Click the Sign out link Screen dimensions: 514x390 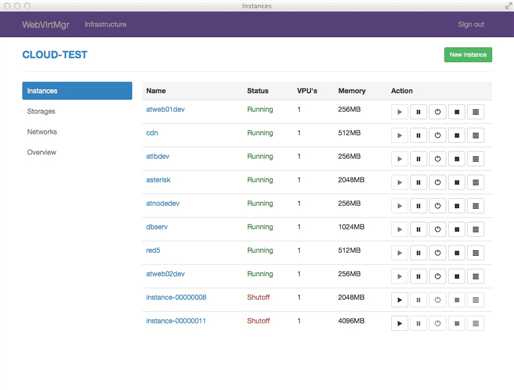pos(471,24)
